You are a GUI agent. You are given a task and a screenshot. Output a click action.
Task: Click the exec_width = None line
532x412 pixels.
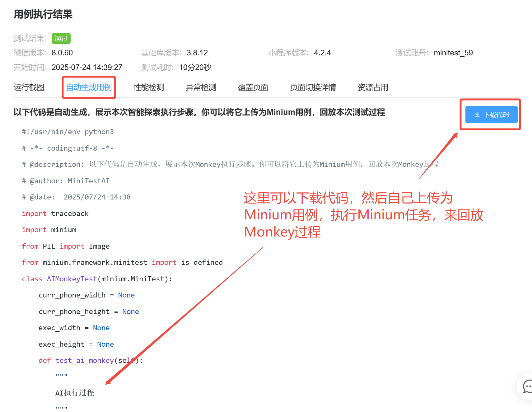tap(74, 328)
